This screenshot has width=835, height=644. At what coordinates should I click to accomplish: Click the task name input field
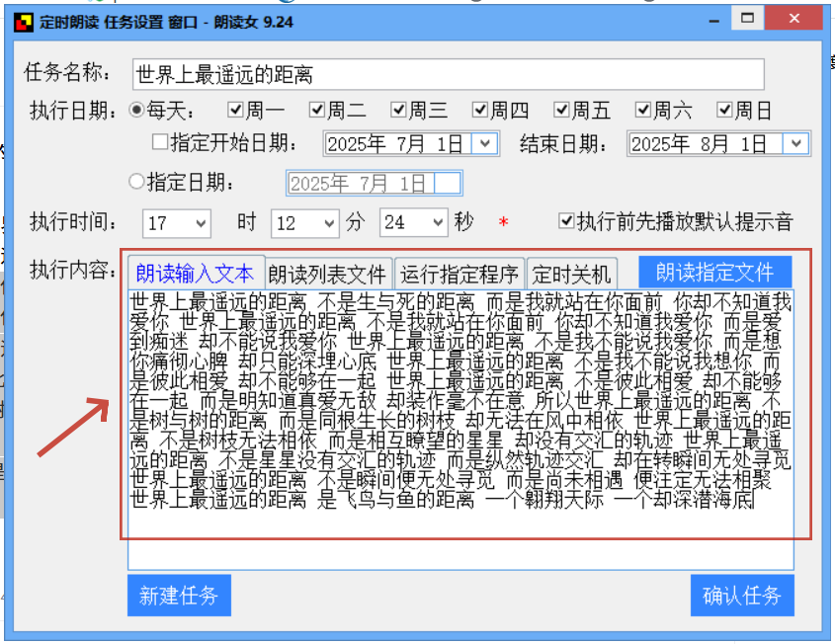(445, 74)
